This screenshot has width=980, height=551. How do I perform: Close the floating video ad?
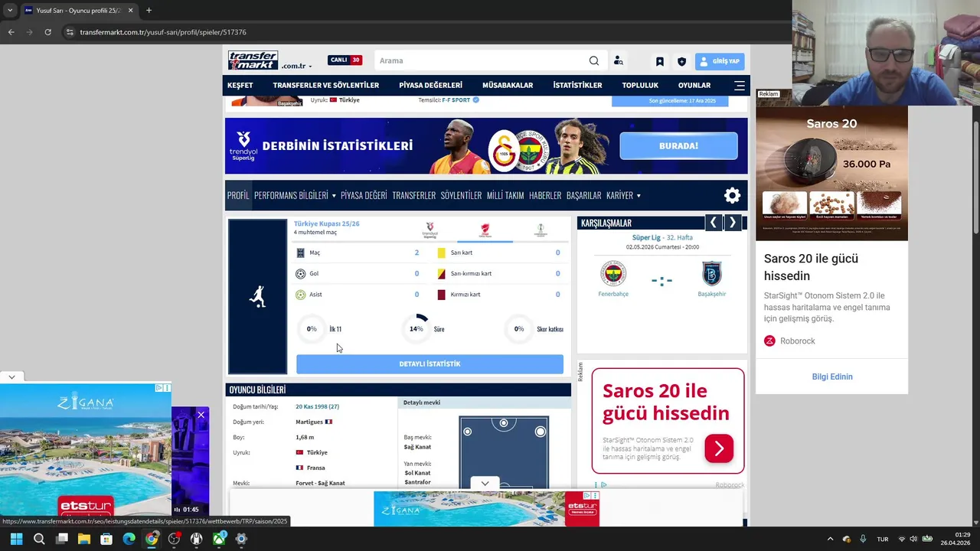[201, 415]
